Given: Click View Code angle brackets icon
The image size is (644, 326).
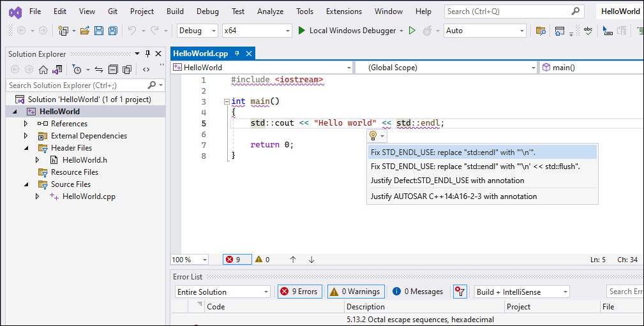Looking at the screenshot, I should pos(146,70).
